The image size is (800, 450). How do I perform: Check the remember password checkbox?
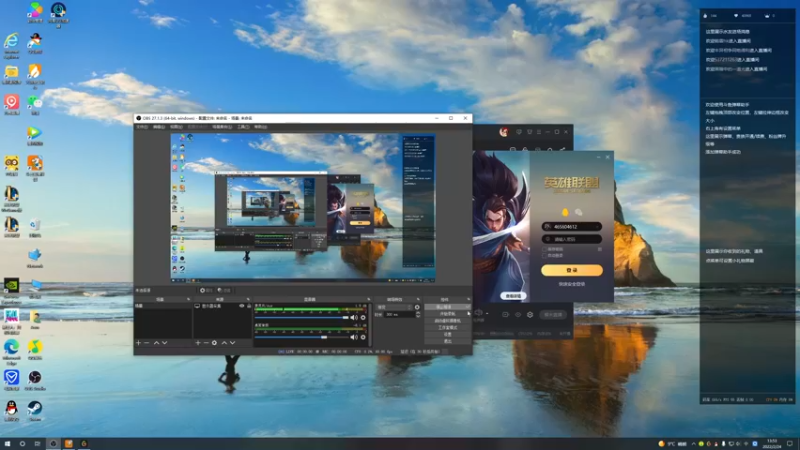point(544,249)
